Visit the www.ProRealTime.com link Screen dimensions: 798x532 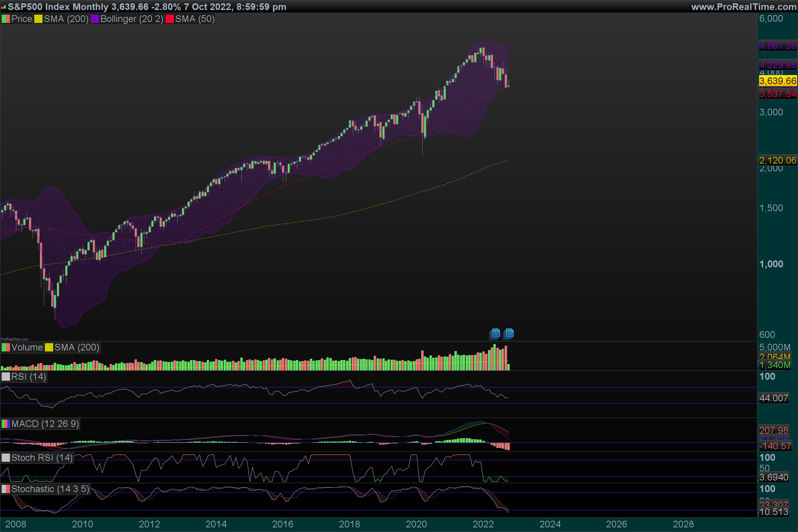744,7
